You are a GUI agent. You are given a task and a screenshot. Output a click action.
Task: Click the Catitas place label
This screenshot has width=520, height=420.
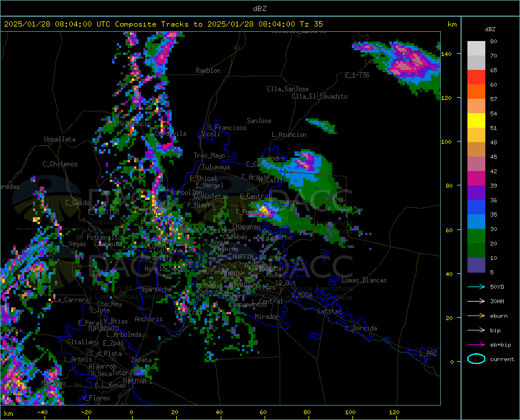tap(329, 311)
